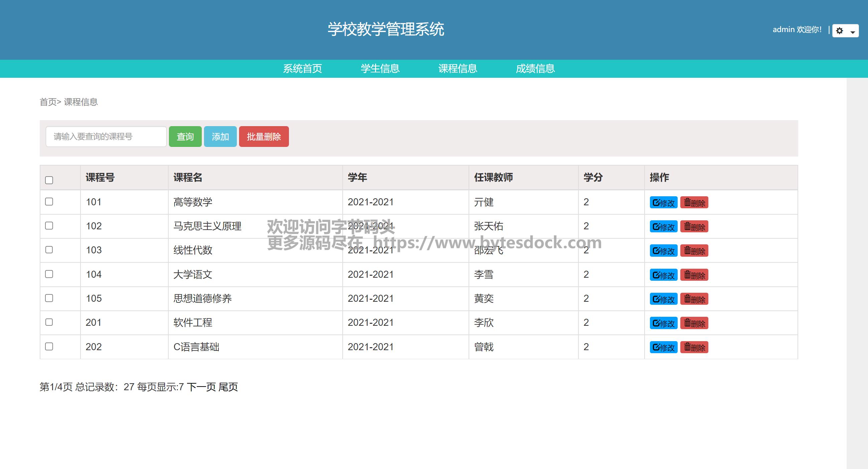Go to 下一页 pagination link
Screen dimensions: 868x469
[x=201, y=387]
